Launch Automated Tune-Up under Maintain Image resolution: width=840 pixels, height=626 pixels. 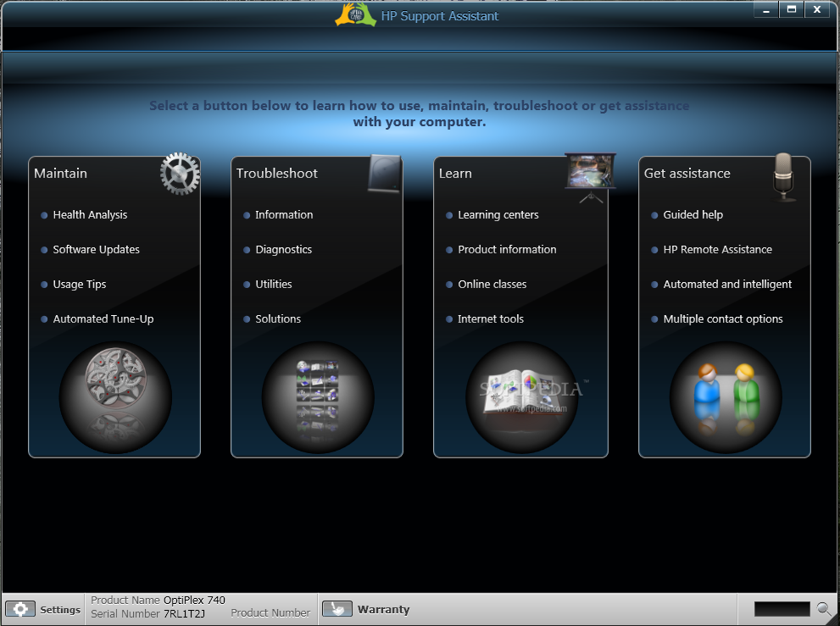point(103,319)
